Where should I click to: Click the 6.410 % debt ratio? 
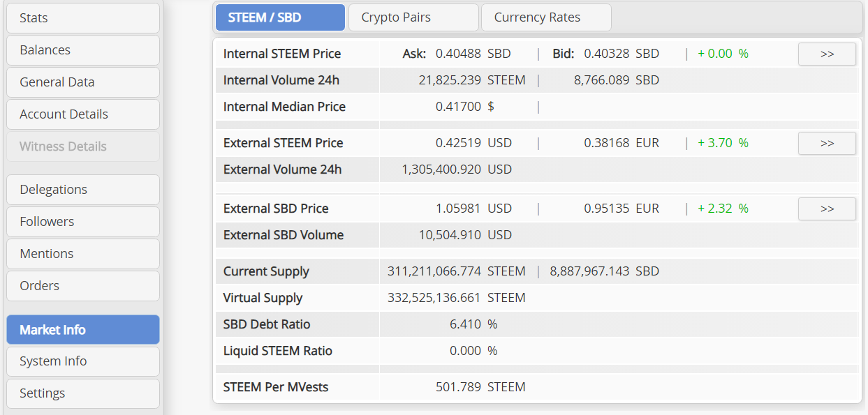(473, 324)
